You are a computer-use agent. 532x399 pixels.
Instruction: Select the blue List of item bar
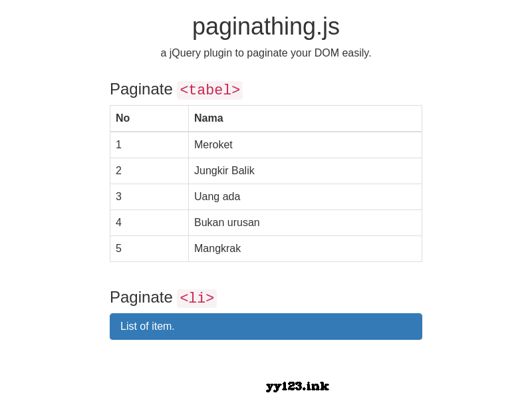[266, 327]
